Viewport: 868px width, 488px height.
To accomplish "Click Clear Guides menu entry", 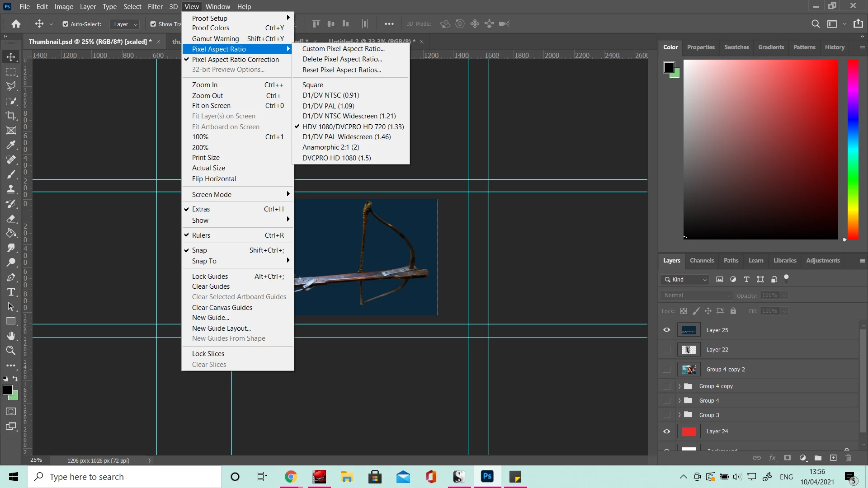I will tap(211, 286).
